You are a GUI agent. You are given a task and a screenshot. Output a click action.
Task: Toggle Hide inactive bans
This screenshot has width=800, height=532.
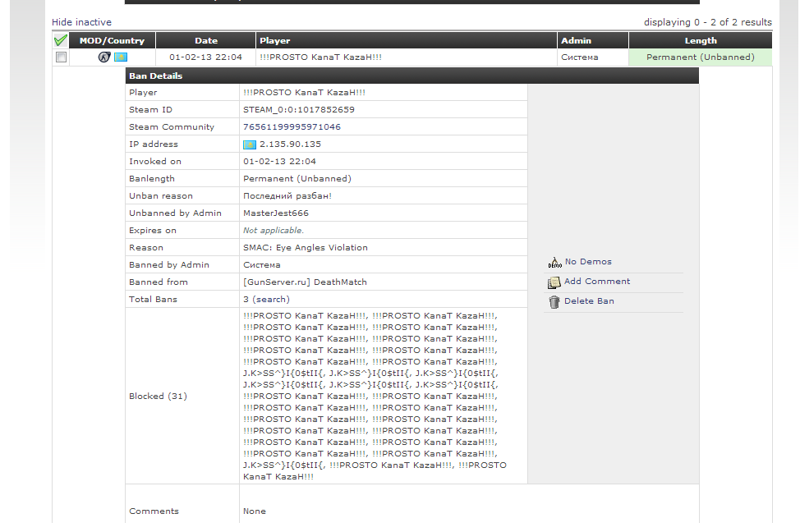pos(81,22)
